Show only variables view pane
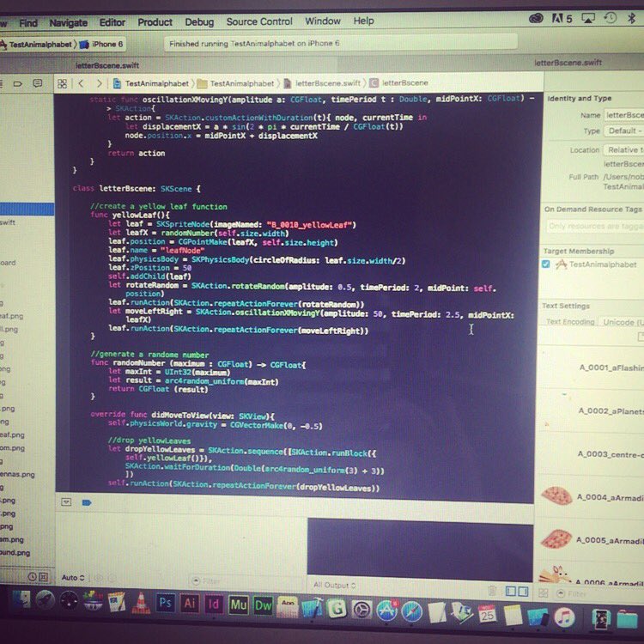Screen dimensions: 644x644 click(511, 591)
